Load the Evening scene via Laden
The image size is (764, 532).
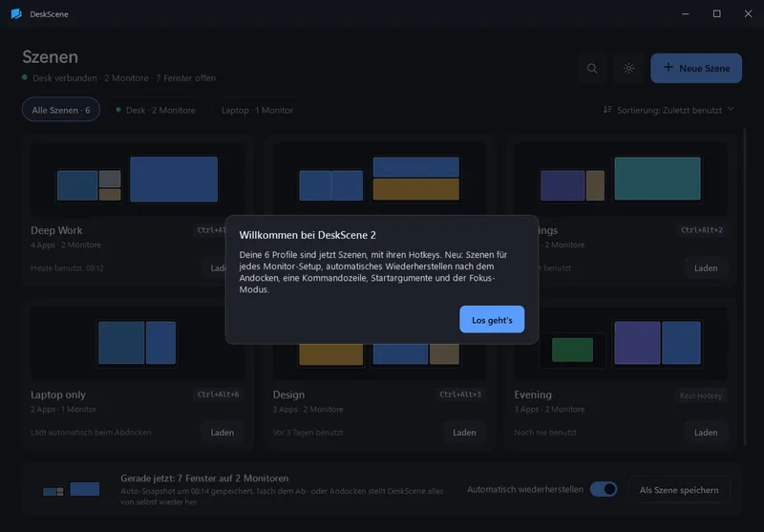coord(706,432)
